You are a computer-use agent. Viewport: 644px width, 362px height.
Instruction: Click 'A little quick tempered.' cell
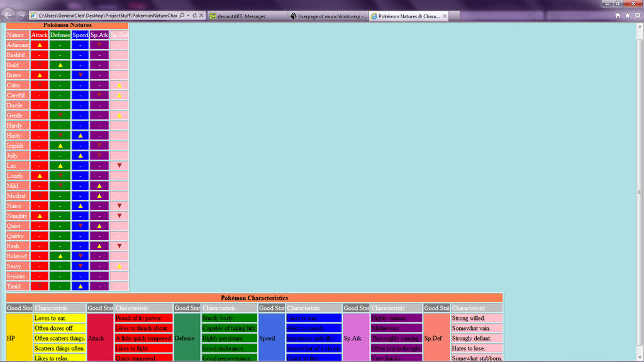(143, 338)
